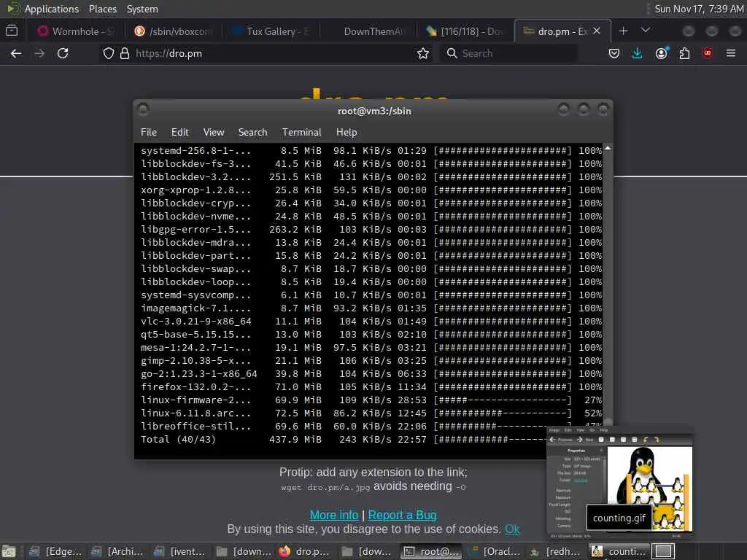Click the gimp-2.10.38-5 line in terminal
This screenshot has height=560, width=747.
click(371, 360)
